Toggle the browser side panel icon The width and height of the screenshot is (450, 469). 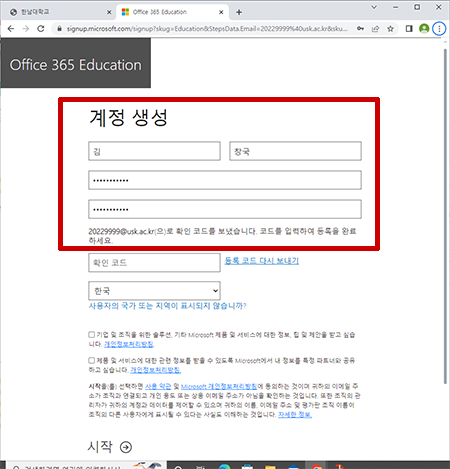pyautogui.click(x=409, y=29)
